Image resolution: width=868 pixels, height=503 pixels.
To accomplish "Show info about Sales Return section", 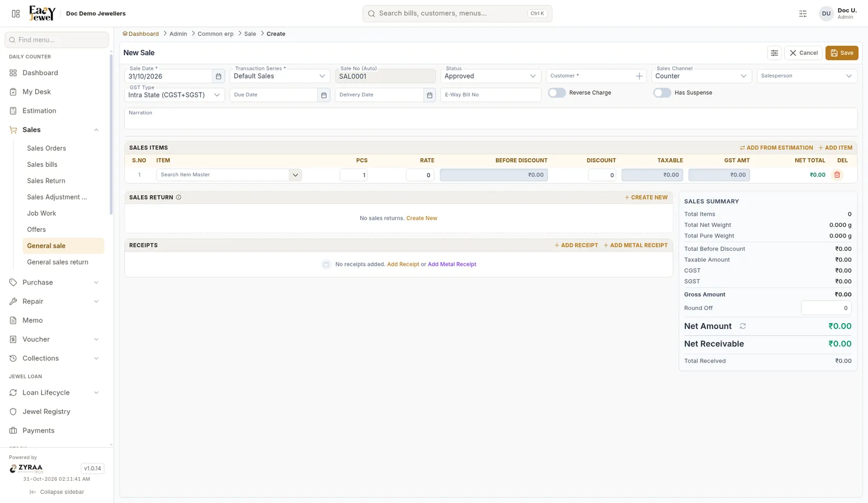I will pyautogui.click(x=178, y=197).
